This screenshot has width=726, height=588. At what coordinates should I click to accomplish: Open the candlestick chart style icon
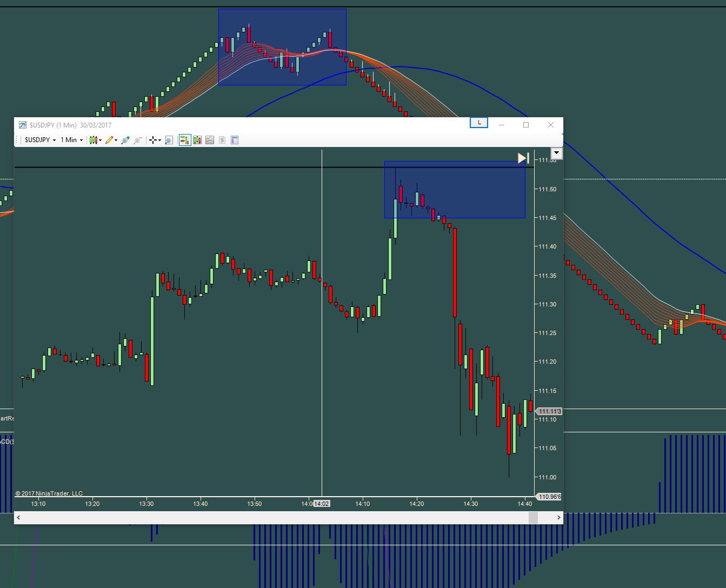(95, 140)
